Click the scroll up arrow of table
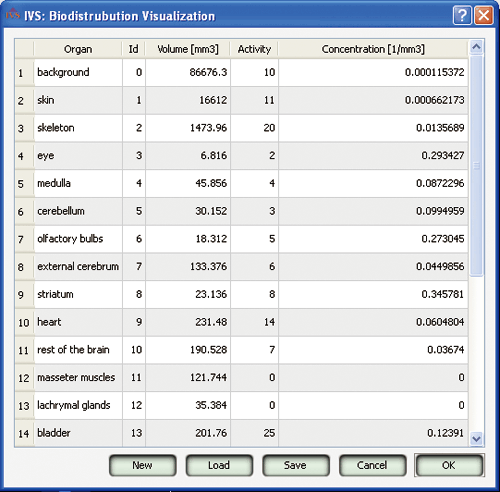 [476, 47]
